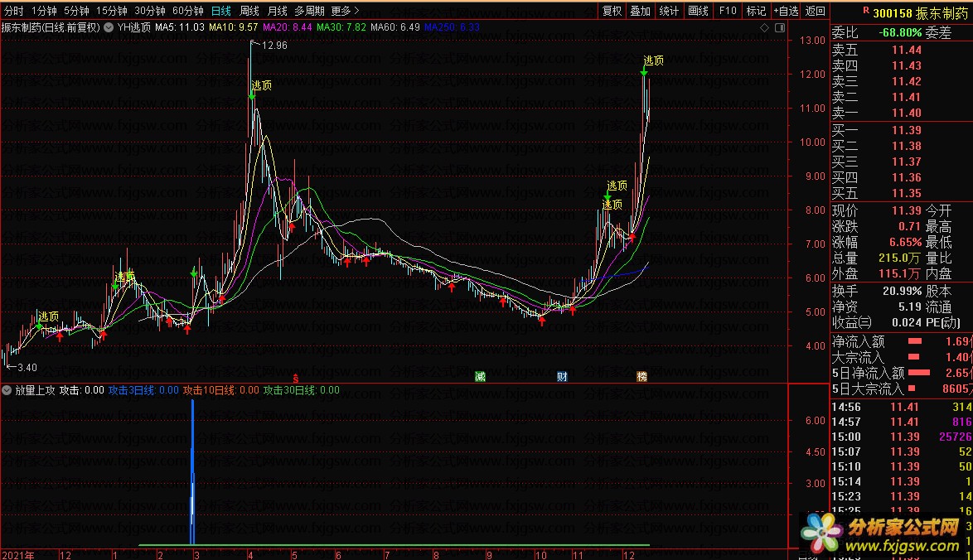Click the 攻击30日线: 0.00 label
Viewport: 973px width, 560px height.
pos(302,390)
